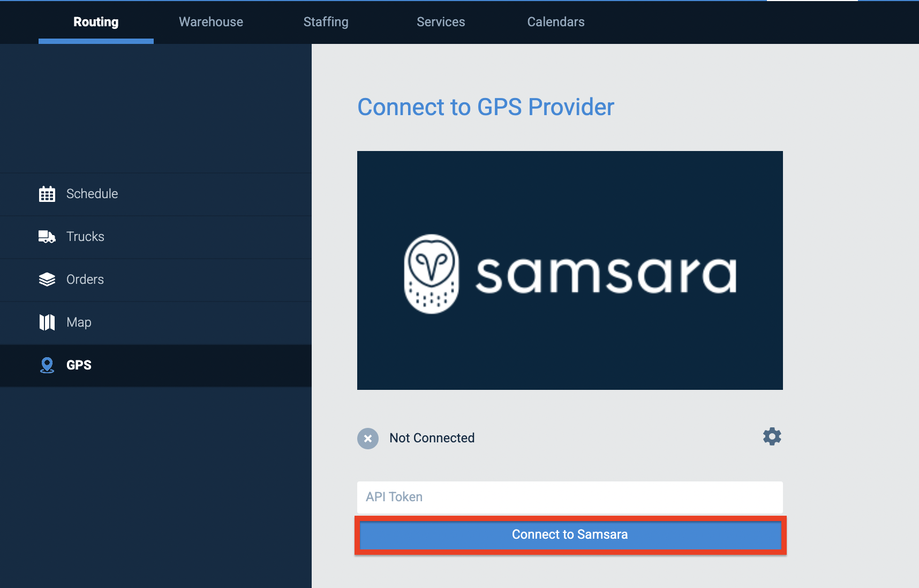919x588 pixels.
Task: Click the Samsara owl logo icon
Action: [x=431, y=274]
